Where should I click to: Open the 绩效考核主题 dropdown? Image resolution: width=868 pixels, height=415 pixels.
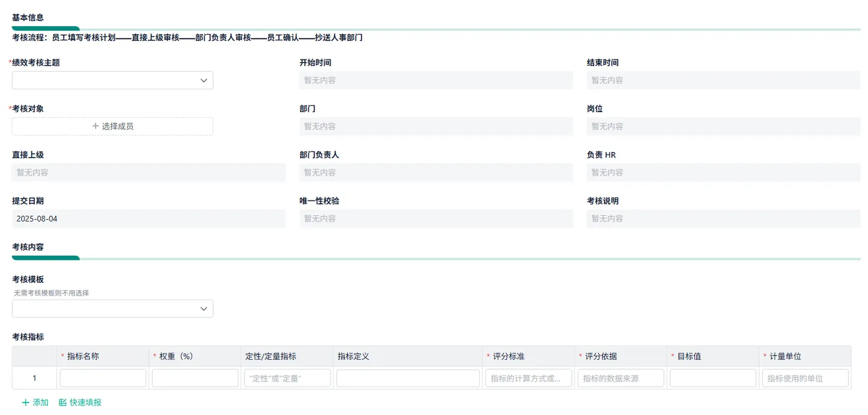point(112,80)
